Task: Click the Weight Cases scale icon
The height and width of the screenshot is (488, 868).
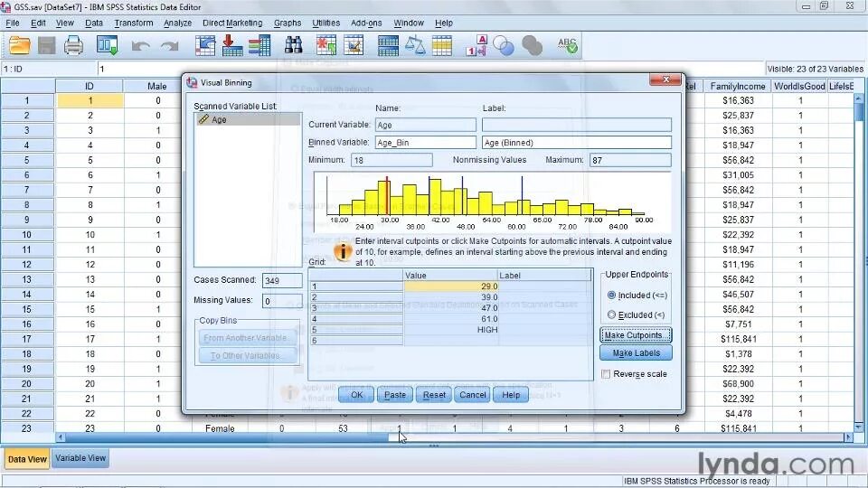Action: coord(415,45)
